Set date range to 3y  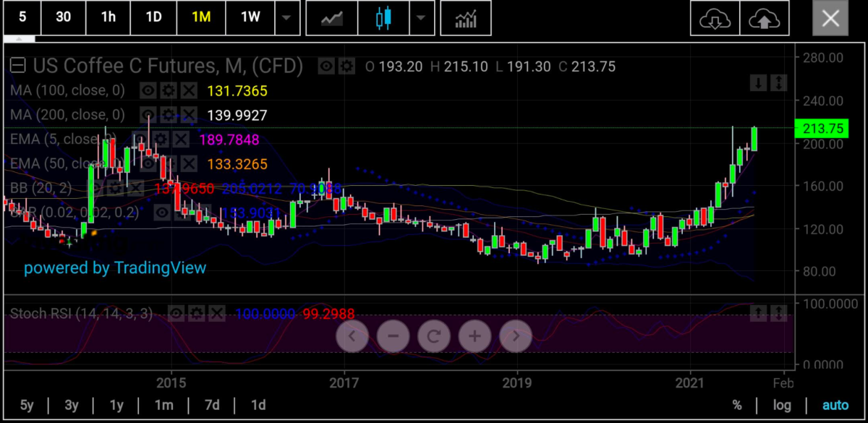71,405
